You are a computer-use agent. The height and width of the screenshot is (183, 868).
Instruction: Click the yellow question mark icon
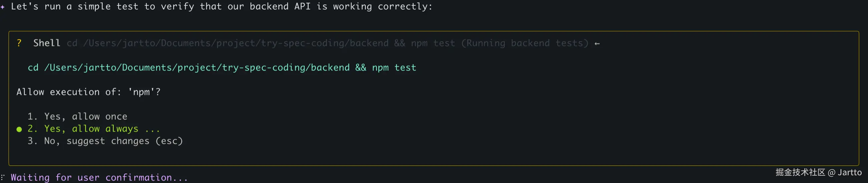[x=19, y=43]
